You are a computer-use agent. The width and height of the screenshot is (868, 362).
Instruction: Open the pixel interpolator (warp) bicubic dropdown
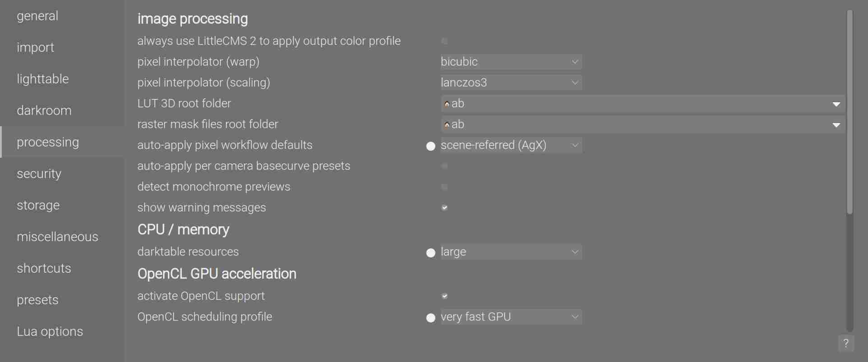[x=511, y=62]
